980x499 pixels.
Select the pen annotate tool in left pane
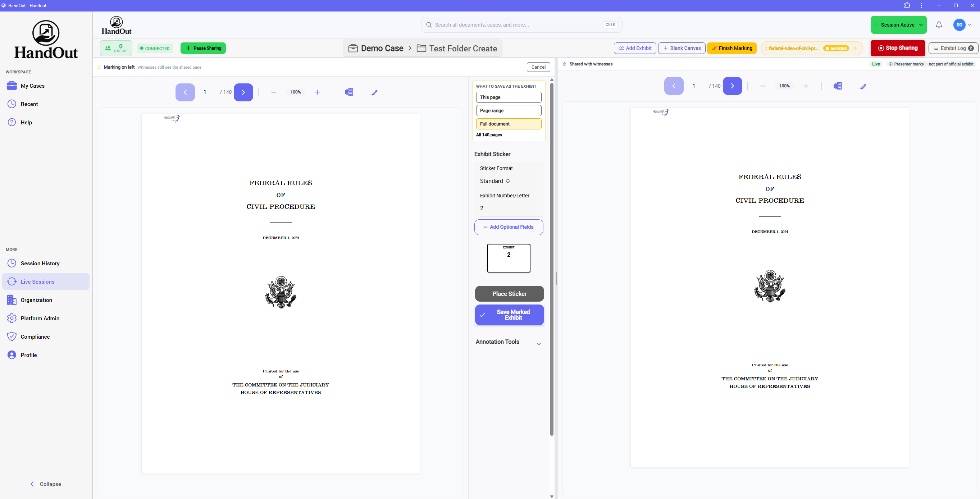coord(374,92)
